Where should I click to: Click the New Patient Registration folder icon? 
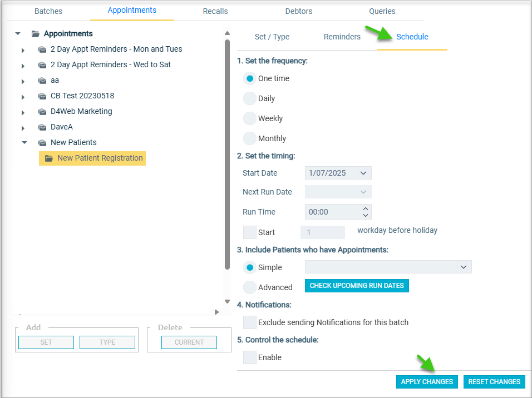(49, 158)
